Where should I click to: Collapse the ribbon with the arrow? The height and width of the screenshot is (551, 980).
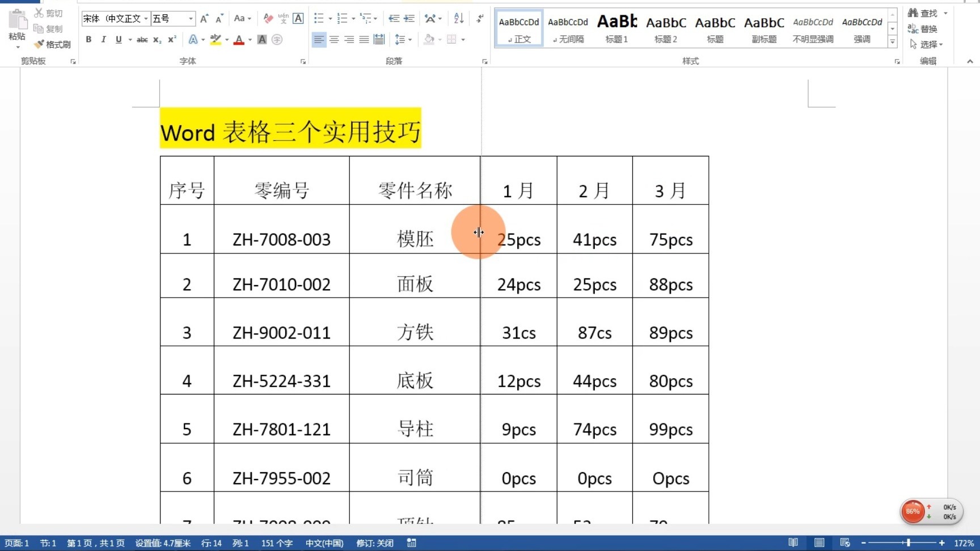(x=970, y=61)
